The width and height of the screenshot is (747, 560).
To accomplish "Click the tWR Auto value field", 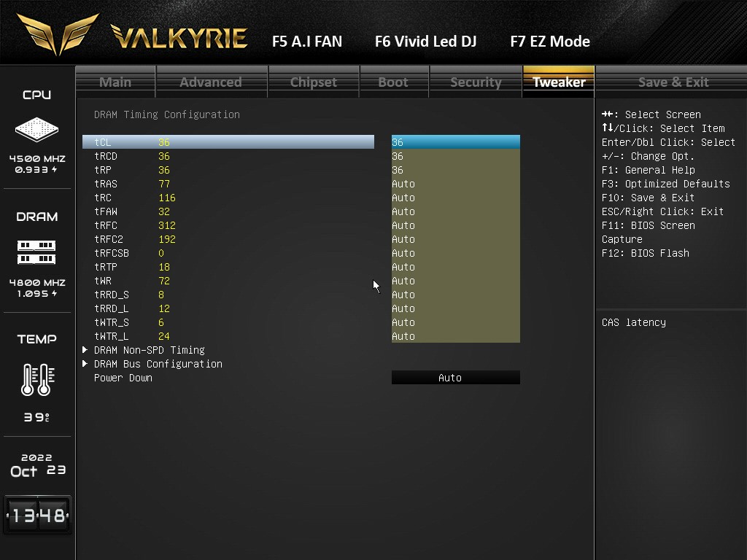I will tap(455, 280).
